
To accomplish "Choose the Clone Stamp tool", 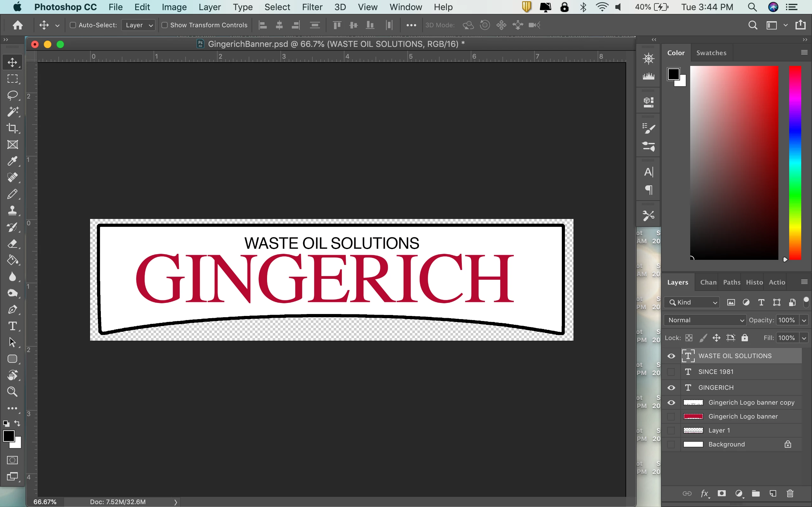I will tap(12, 211).
